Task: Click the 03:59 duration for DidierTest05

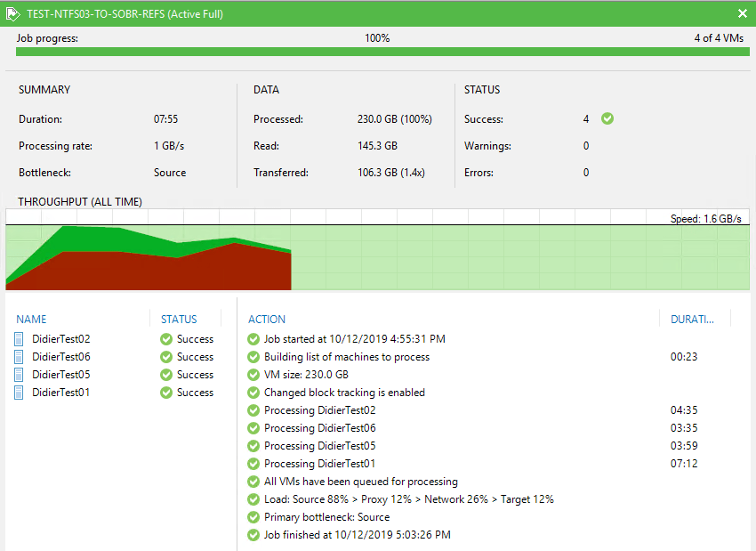Action: 684,446
